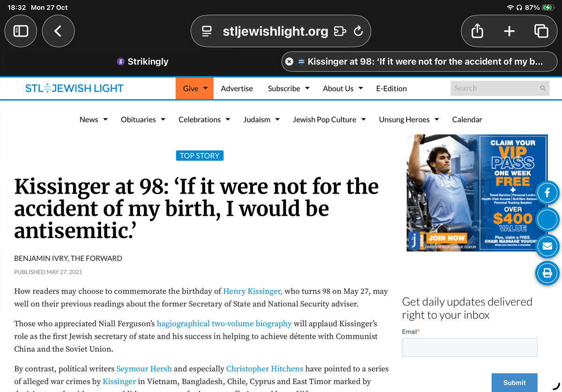Open the Advertise page
Image resolution: width=562 pixels, height=392 pixels.
pos(237,88)
